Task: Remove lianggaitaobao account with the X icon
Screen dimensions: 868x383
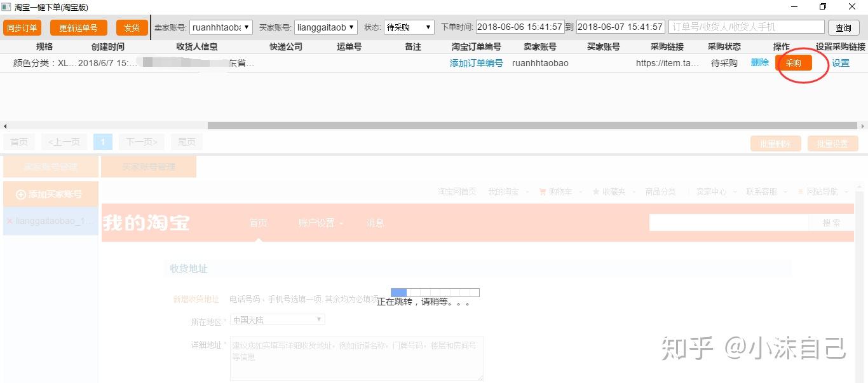Action: tap(10, 221)
